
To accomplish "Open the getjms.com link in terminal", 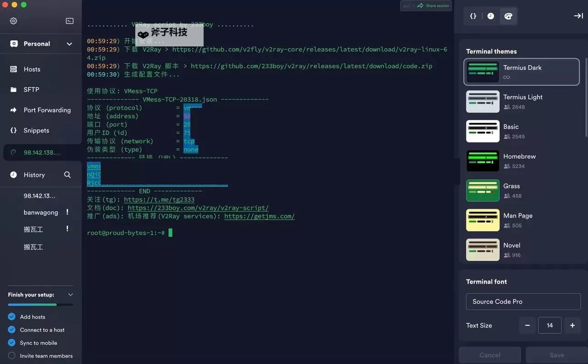I will (x=259, y=216).
